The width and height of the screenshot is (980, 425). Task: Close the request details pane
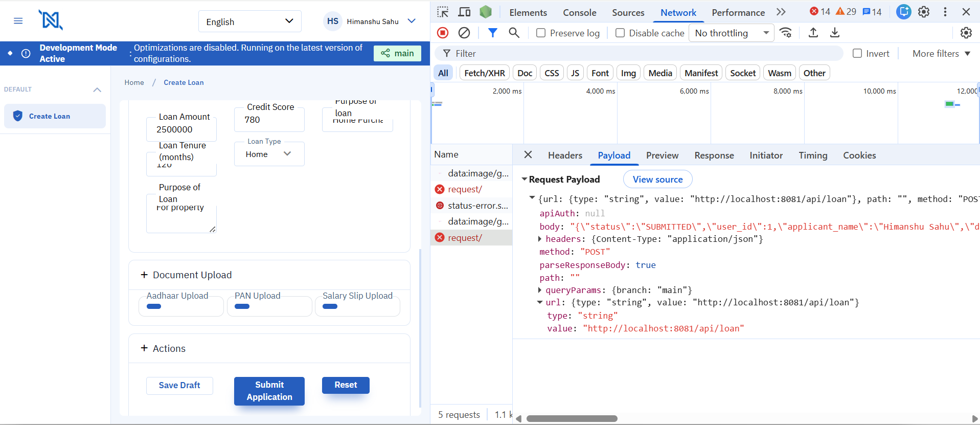[x=528, y=154]
